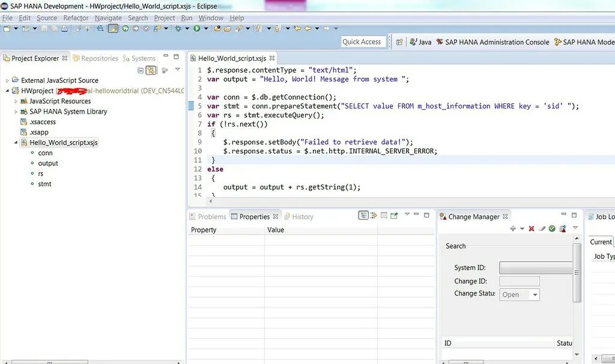The image size is (615, 364).
Task: Click the New file toolbar icon
Action: 7,29
